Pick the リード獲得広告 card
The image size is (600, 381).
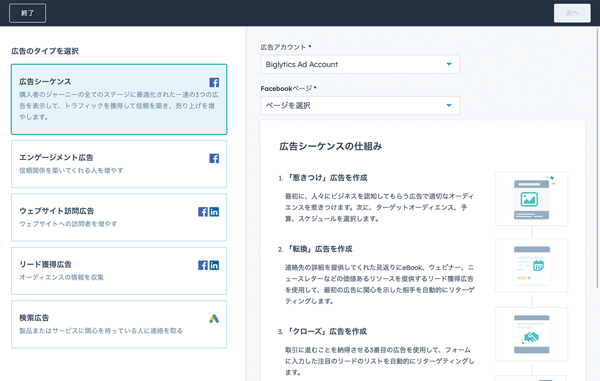point(119,271)
